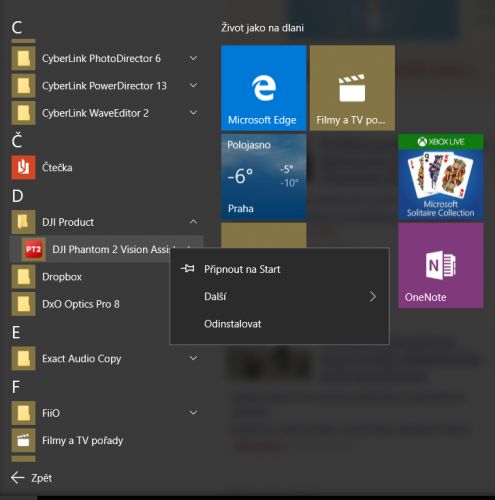Collapse the DJI Product folder chevron

(193, 222)
